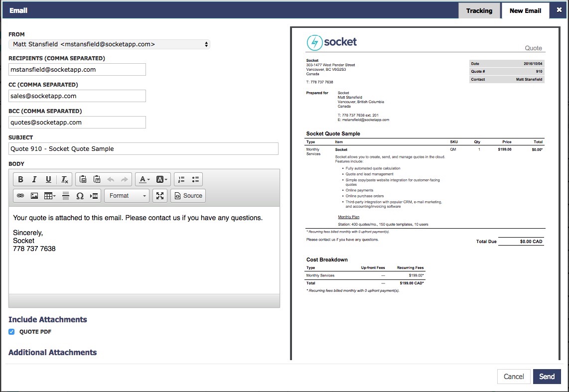The image size is (569, 392).
Task: Open the text color picker
Action: (x=144, y=179)
